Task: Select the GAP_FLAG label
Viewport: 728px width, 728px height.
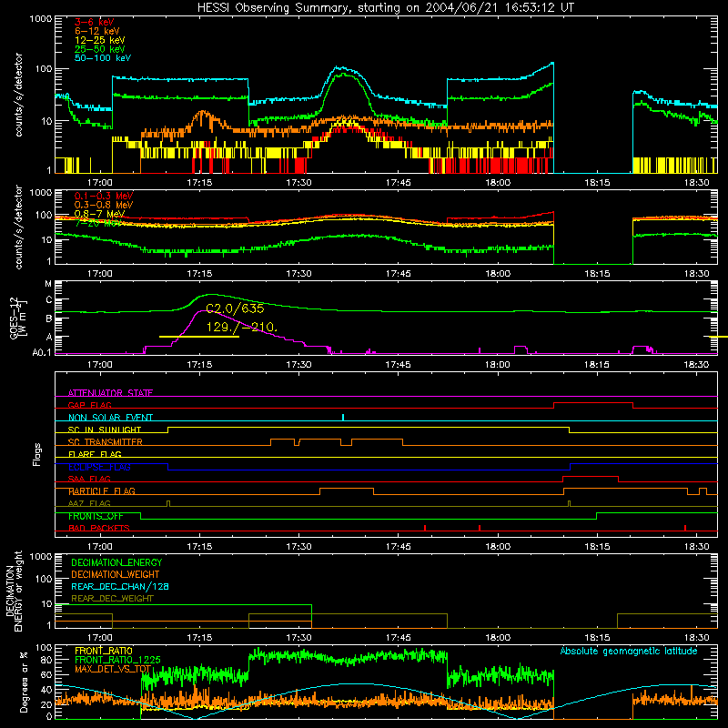Action: coord(89,405)
